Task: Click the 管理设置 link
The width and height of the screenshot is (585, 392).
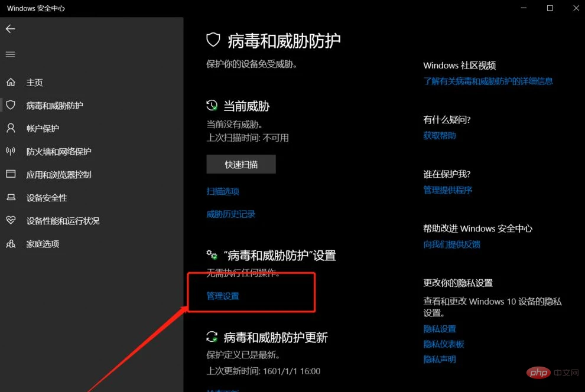Action: tap(223, 296)
